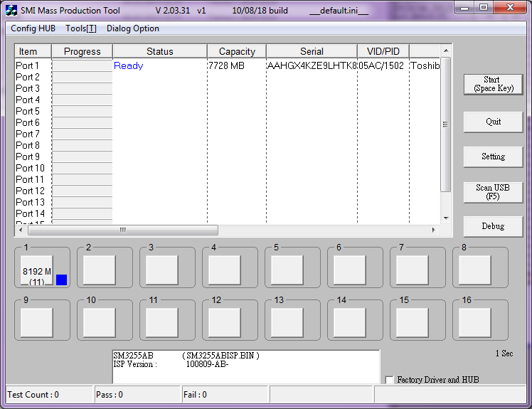Enable Factory Driver and HUB checkbox
Viewport: 532px width, 409px height.
click(x=390, y=379)
